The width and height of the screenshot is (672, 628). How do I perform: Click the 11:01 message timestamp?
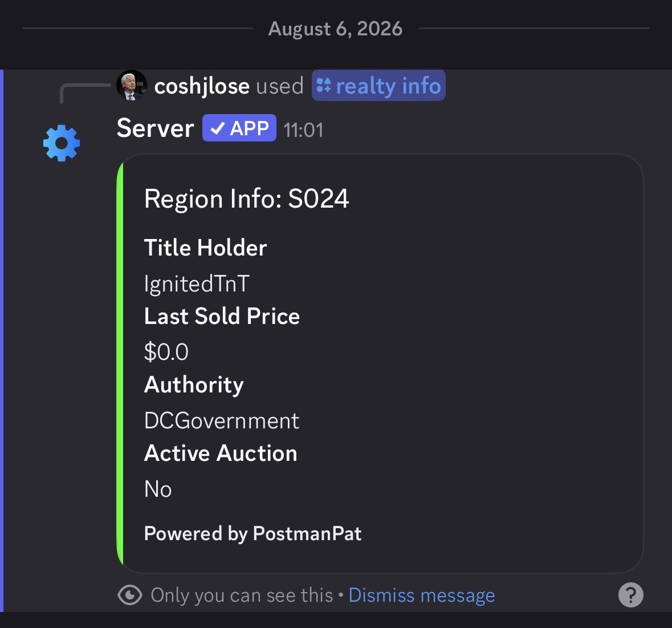click(x=303, y=129)
